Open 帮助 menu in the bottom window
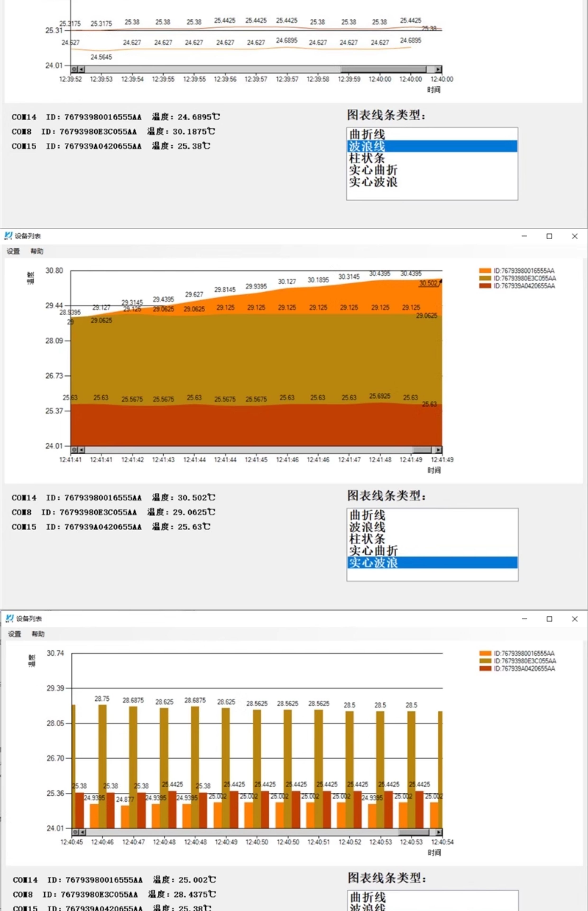 tap(38, 634)
